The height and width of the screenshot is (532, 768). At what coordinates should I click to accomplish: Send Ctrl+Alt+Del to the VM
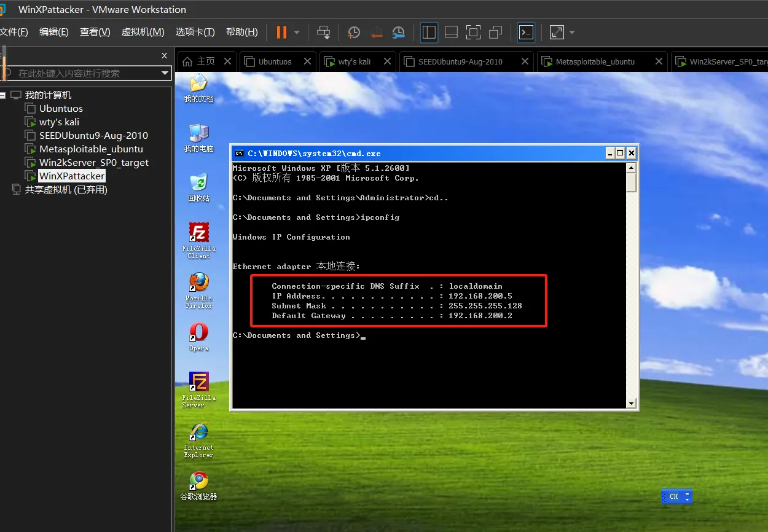[324, 33]
